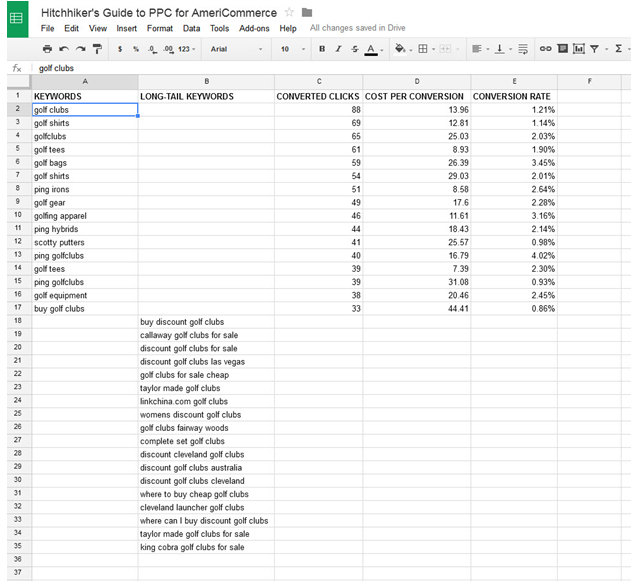Open the Insert menu
The height and width of the screenshot is (587, 637).
point(127,28)
